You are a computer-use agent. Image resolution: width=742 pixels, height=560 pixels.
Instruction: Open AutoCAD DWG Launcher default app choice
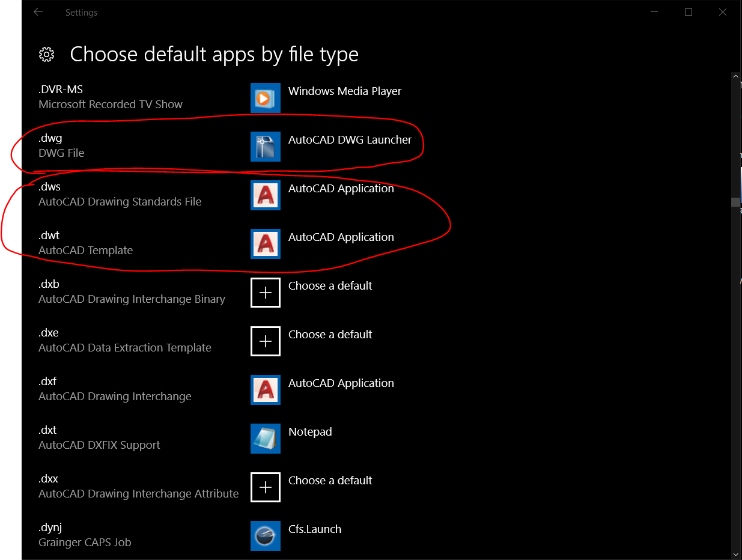pyautogui.click(x=350, y=140)
